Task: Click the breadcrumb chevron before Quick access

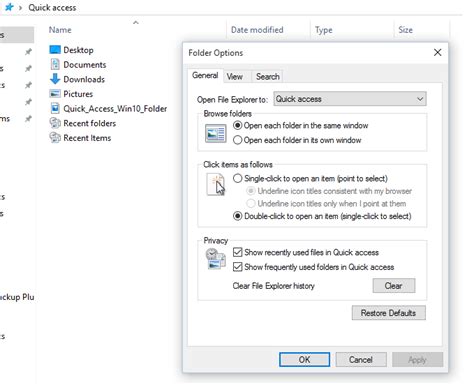Action: [20, 8]
